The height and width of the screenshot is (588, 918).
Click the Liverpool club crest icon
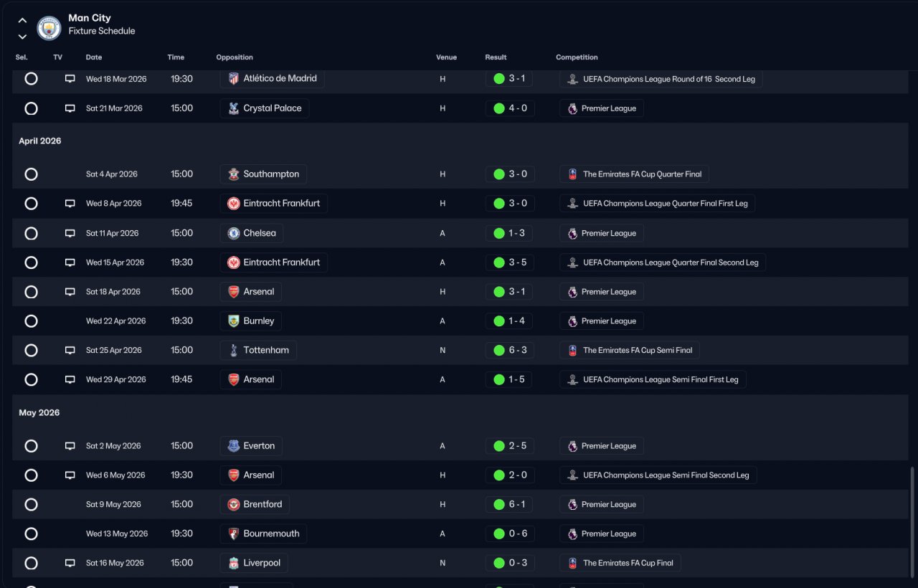[x=233, y=563]
